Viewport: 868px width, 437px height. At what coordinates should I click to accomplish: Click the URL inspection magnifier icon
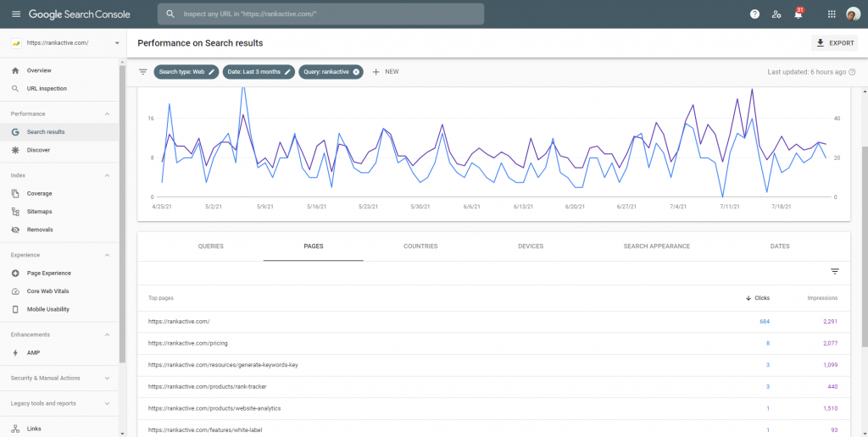15,89
